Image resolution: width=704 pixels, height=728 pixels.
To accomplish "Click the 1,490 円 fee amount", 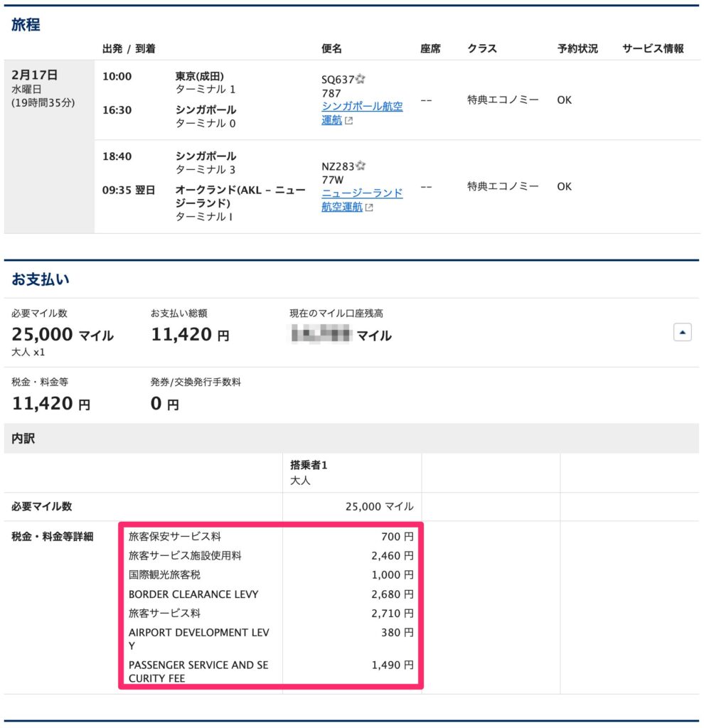I will [x=393, y=665].
